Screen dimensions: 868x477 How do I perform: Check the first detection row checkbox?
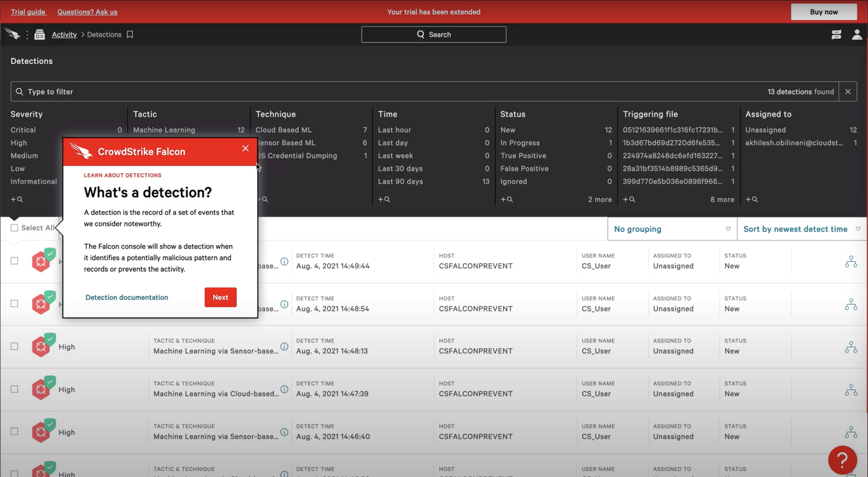coord(14,261)
